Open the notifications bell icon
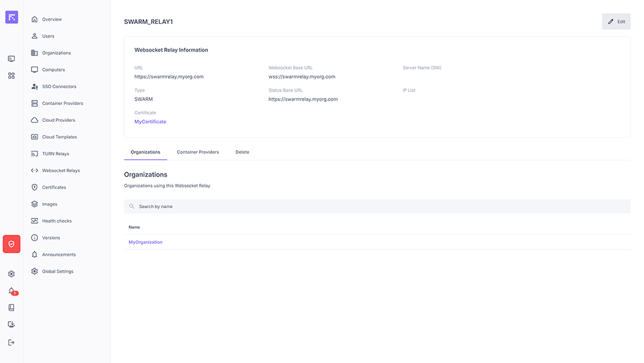This screenshot has width=644, height=363. coord(12,291)
